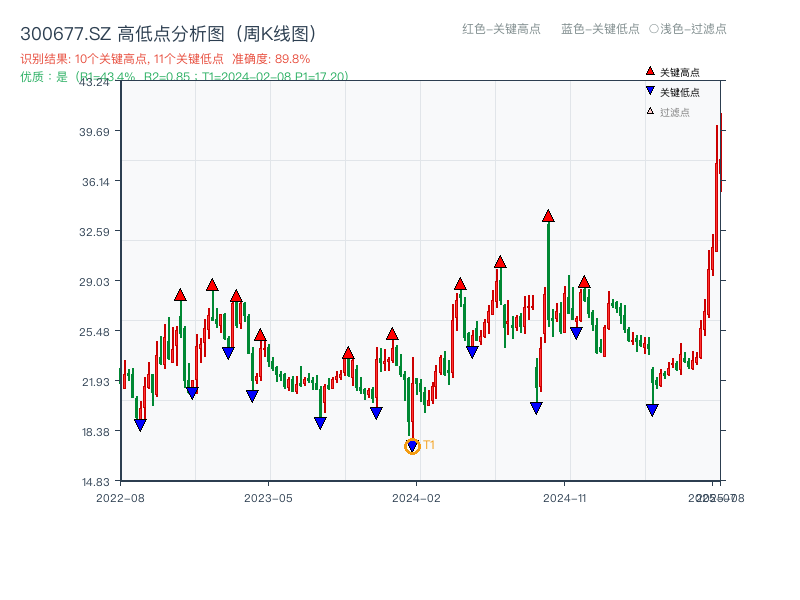Click the red triangle icon in the 关键高点 legend
The width and height of the screenshot is (800, 600).
tap(650, 71)
